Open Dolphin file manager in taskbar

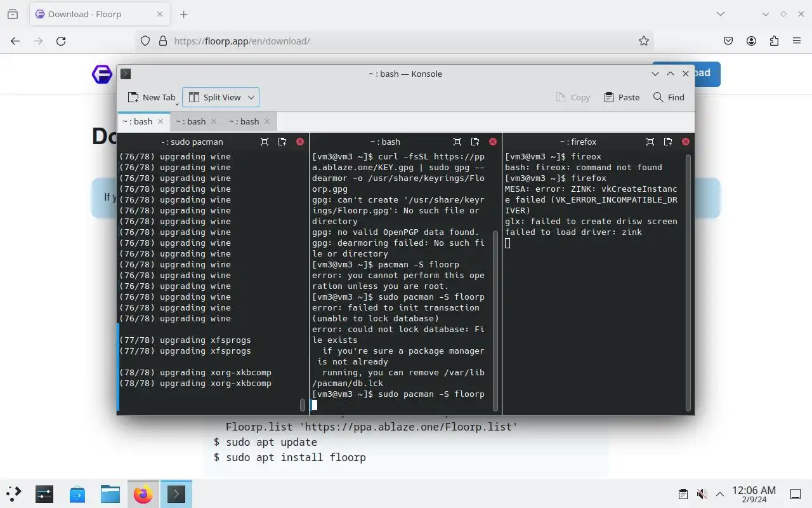coord(110,493)
